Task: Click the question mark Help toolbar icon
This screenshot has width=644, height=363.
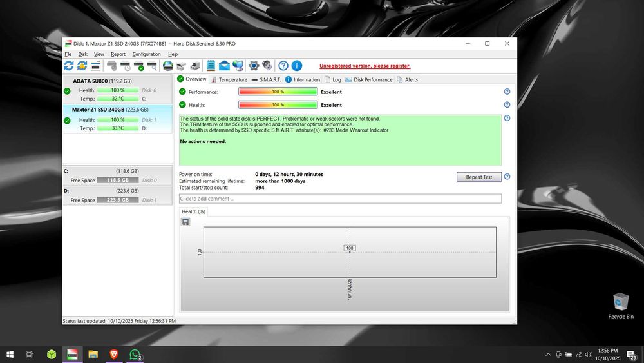Action: pyautogui.click(x=283, y=65)
